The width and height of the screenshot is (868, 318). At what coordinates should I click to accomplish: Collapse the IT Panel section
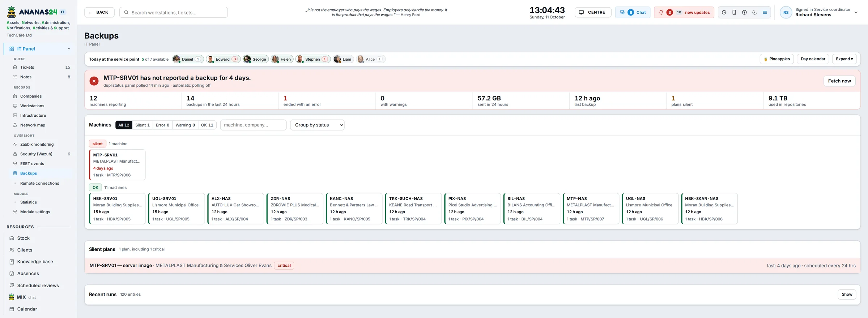pos(69,49)
